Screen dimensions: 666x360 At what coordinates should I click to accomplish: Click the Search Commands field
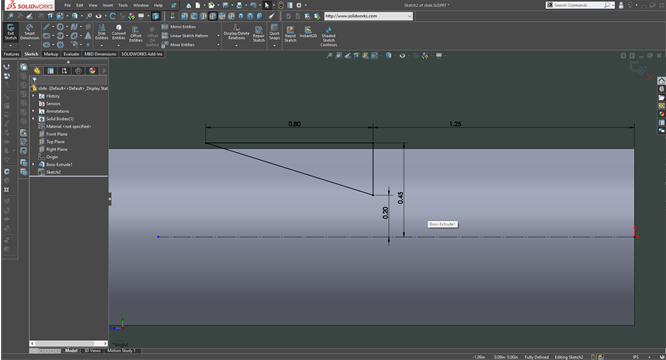pyautogui.click(x=579, y=5)
